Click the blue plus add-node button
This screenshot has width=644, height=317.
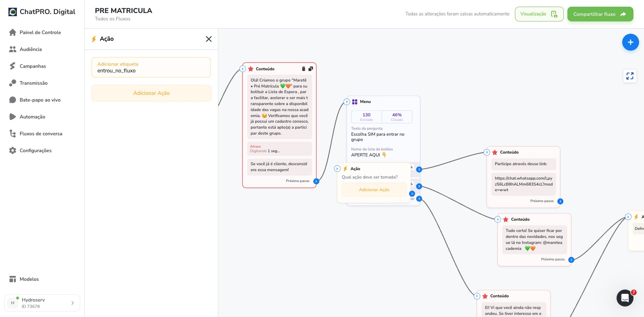coord(630,42)
